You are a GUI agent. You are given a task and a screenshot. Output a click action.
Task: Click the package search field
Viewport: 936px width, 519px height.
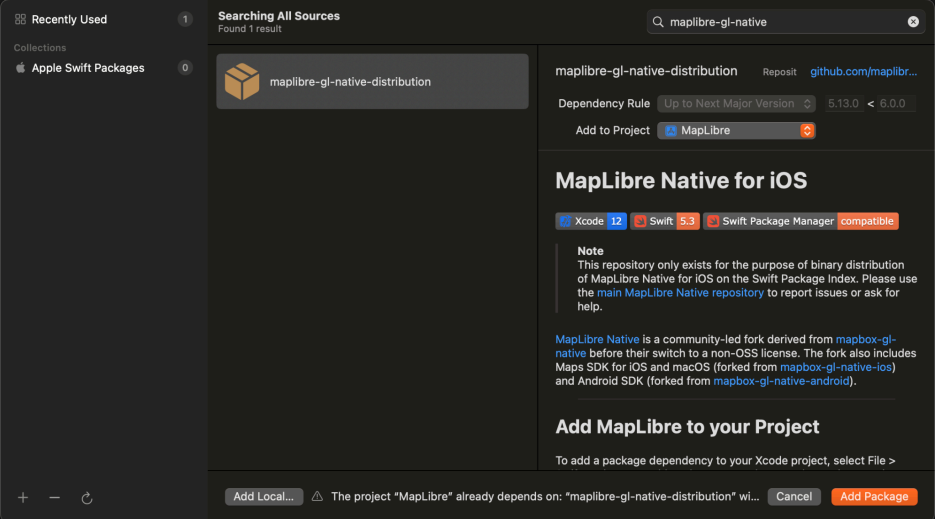point(786,22)
